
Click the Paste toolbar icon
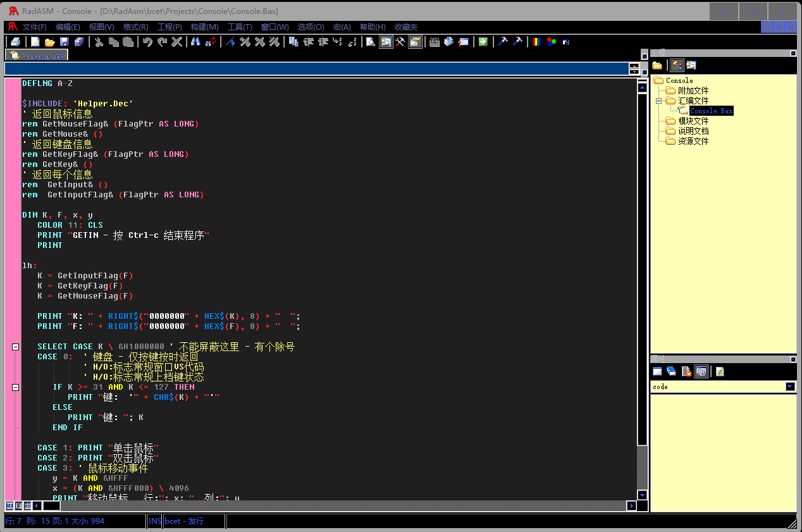point(128,42)
